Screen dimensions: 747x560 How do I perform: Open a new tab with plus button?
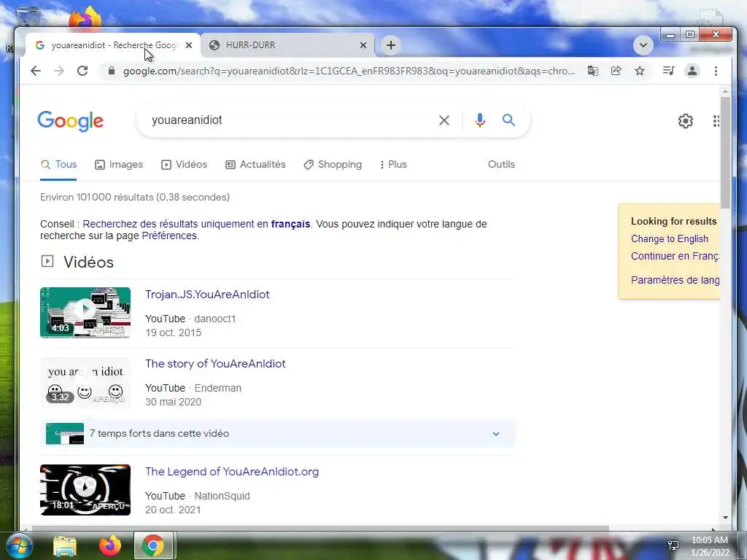pos(391,45)
